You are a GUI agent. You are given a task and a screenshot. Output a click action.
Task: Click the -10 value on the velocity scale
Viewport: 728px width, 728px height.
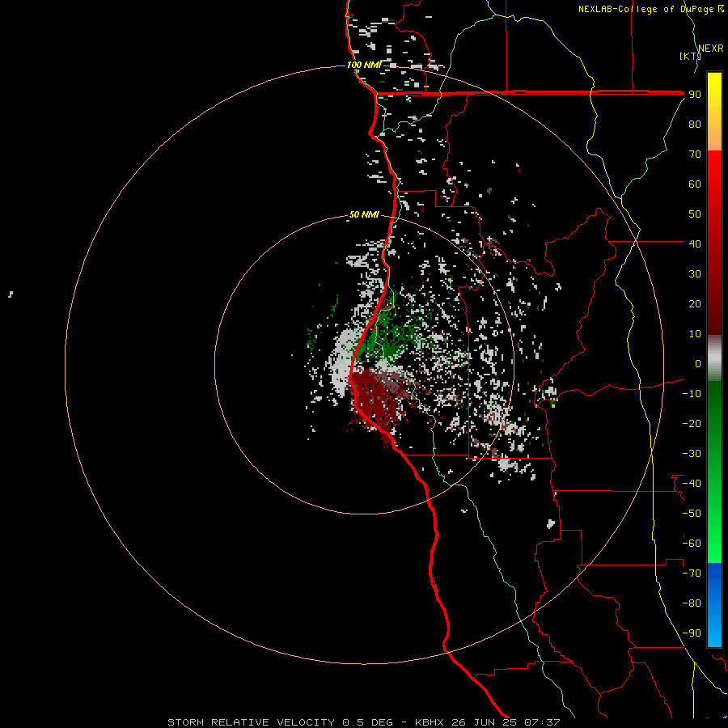(x=692, y=394)
